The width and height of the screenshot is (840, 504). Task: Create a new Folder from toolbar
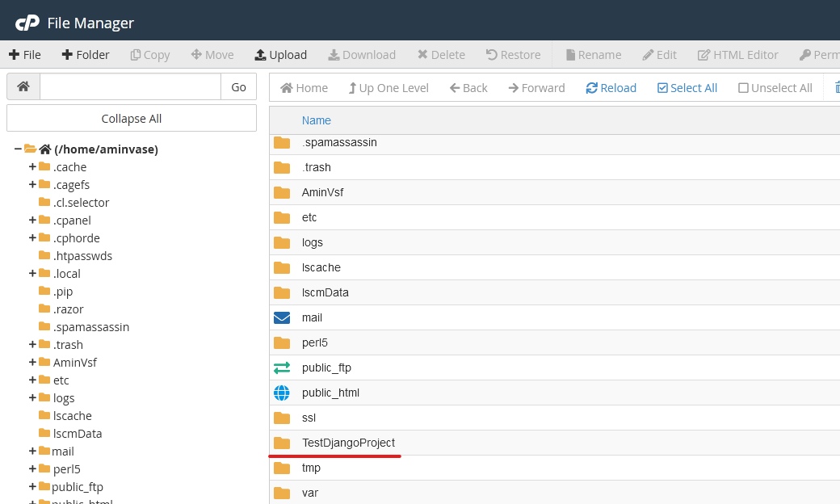point(85,55)
